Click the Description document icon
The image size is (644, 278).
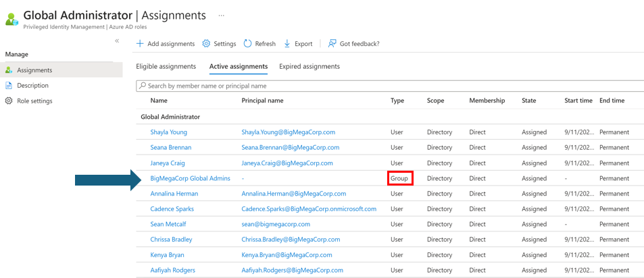[x=9, y=86]
